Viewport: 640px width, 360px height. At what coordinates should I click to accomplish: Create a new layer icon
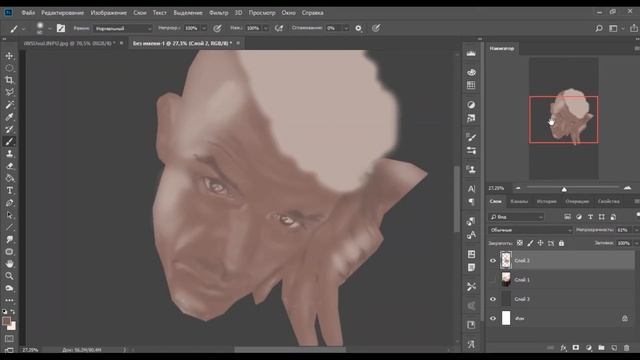point(614,348)
